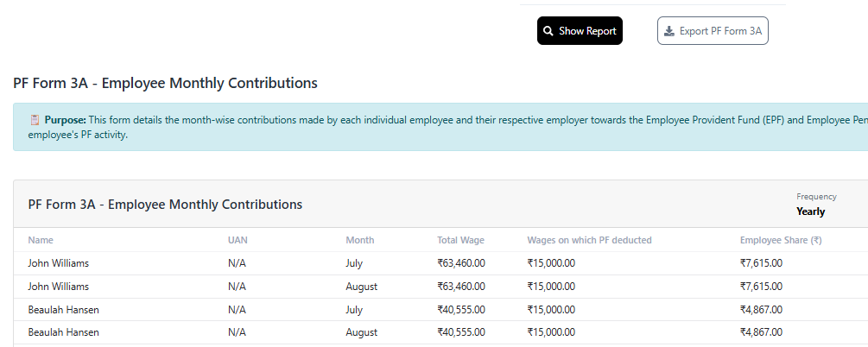The width and height of the screenshot is (868, 347).
Task: Sort the table by Name column
Action: [40, 240]
